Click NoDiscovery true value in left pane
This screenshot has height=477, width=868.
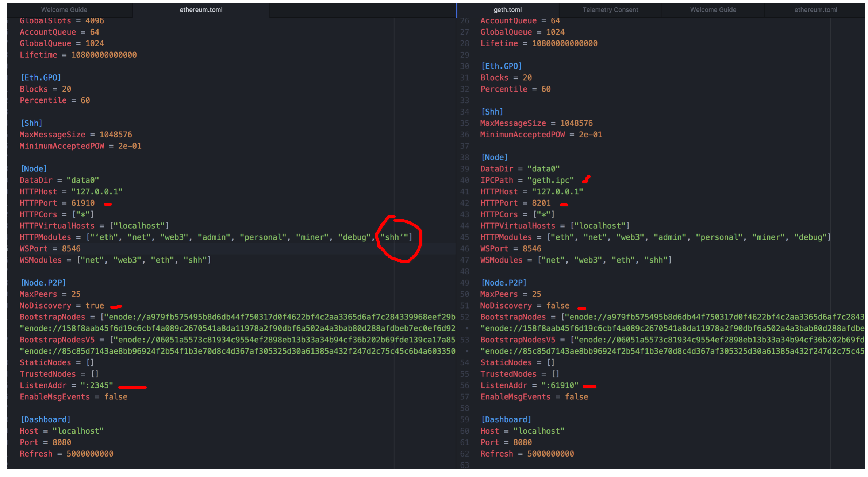95,306
